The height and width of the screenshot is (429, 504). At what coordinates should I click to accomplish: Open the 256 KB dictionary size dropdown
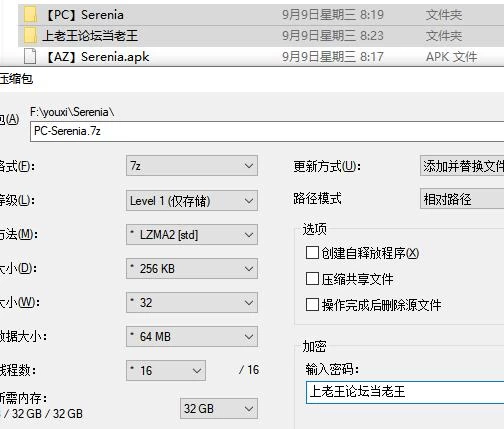pos(192,269)
